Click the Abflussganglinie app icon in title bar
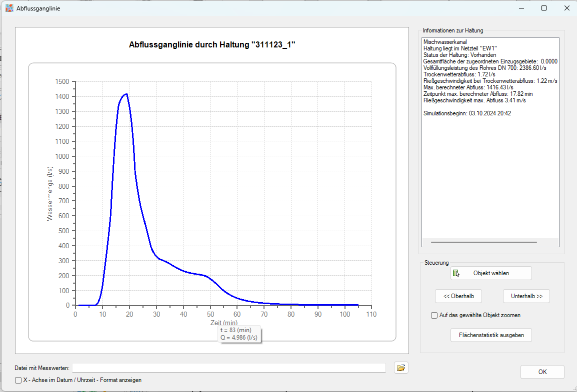Viewport: 577px width, 392px height. click(9, 8)
